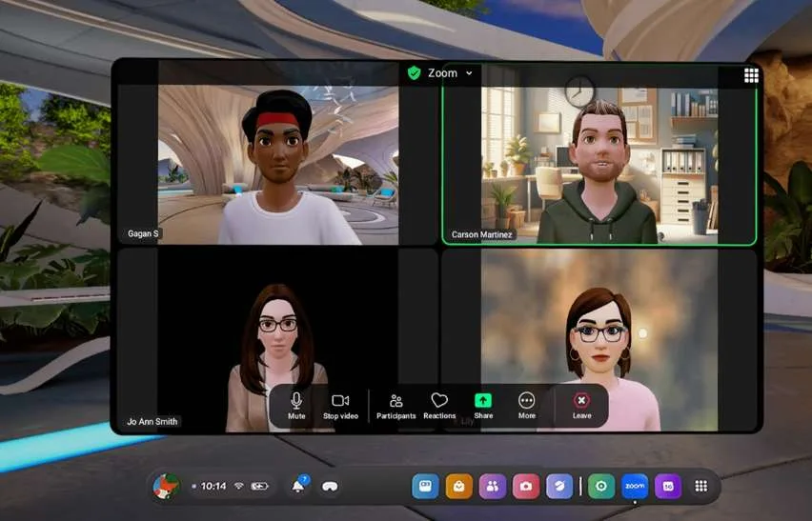Open the headset icon in the dock
Viewport: 812px width, 521px height.
(x=330, y=487)
